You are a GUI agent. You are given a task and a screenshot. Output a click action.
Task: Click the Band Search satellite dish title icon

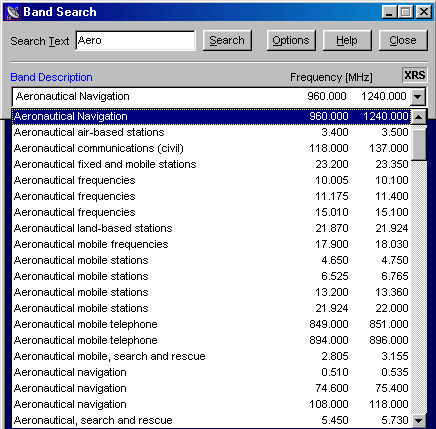[13, 12]
